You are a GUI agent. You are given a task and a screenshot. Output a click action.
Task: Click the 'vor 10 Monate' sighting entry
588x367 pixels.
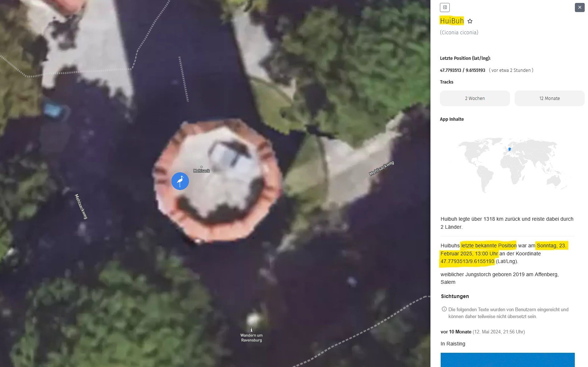[456, 332]
